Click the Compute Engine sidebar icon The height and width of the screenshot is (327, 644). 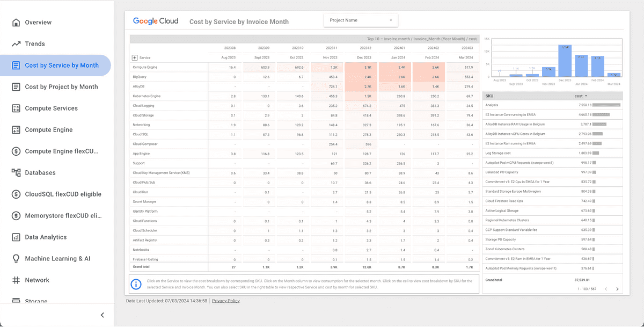tap(16, 130)
